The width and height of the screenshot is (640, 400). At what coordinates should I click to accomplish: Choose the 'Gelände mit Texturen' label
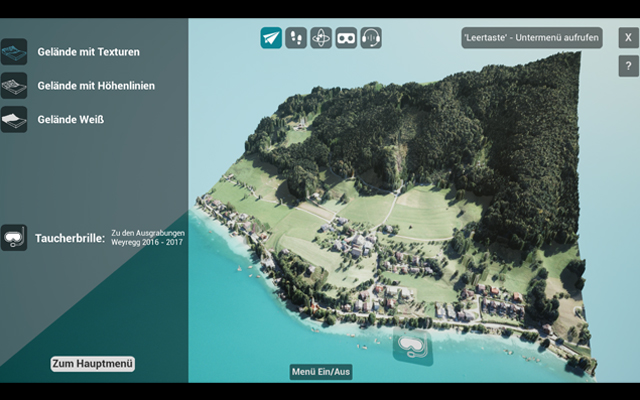tap(89, 52)
